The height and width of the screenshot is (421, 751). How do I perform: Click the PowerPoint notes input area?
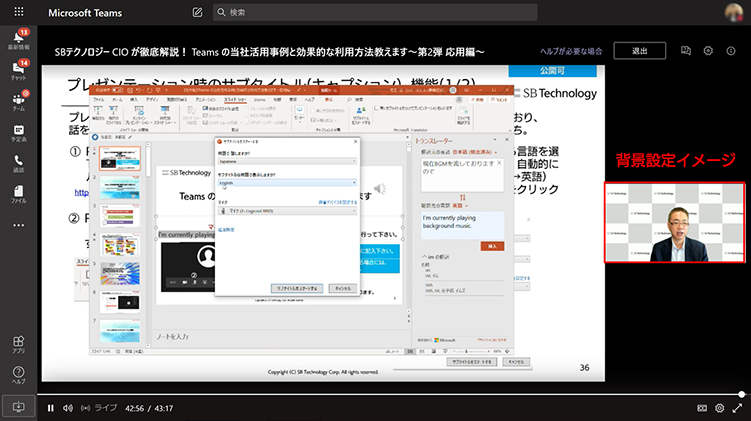[x=281, y=337]
